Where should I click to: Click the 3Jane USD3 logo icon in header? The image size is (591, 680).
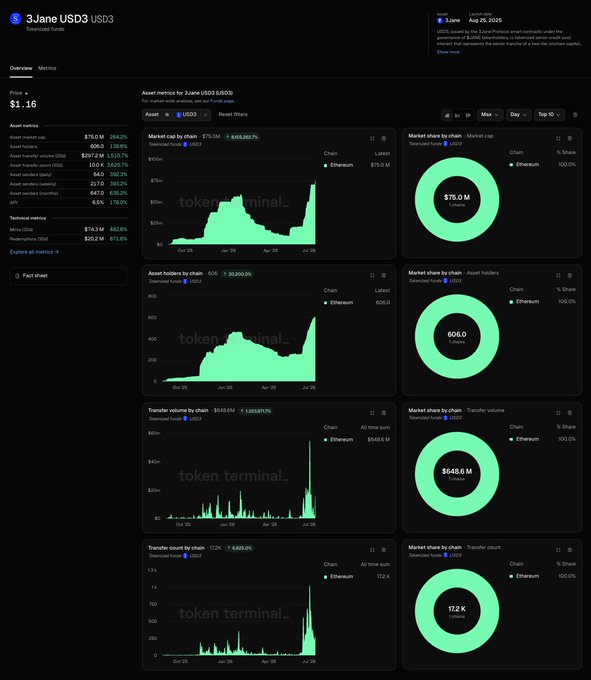click(16, 19)
